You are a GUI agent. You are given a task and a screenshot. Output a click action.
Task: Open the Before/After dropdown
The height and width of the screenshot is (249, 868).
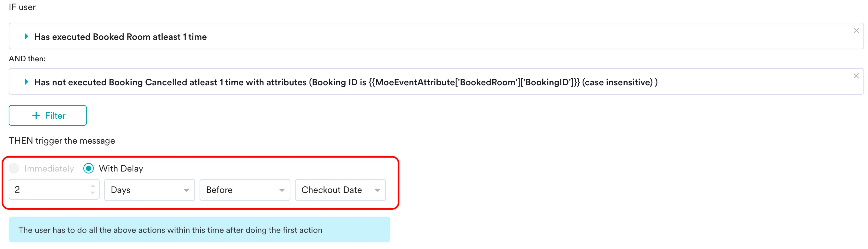(x=245, y=190)
